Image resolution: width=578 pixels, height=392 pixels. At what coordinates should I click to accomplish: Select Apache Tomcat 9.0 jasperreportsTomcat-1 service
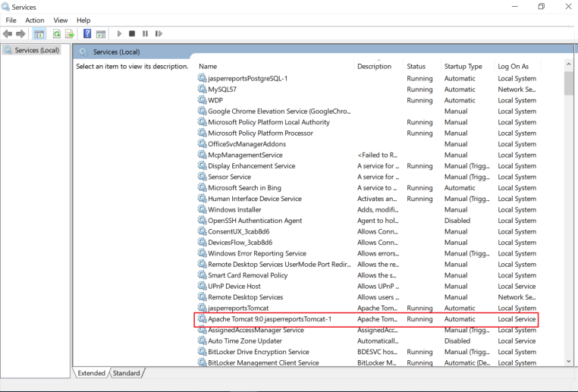[x=366, y=319]
